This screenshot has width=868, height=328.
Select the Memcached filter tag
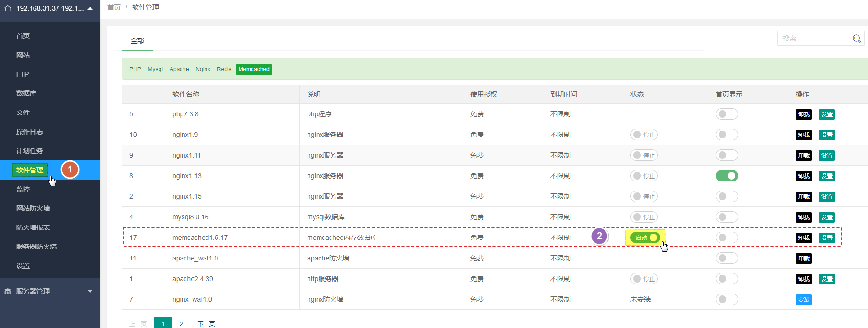pyautogui.click(x=253, y=69)
